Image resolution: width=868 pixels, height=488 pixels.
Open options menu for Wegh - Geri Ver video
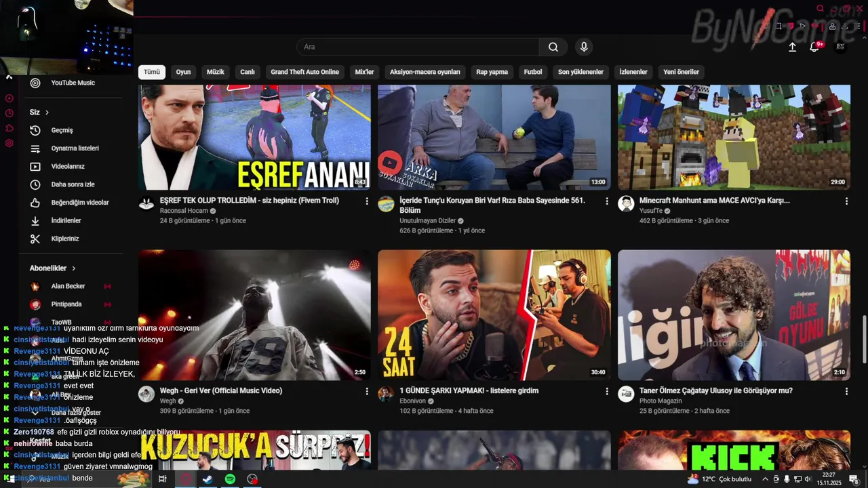[x=367, y=391]
